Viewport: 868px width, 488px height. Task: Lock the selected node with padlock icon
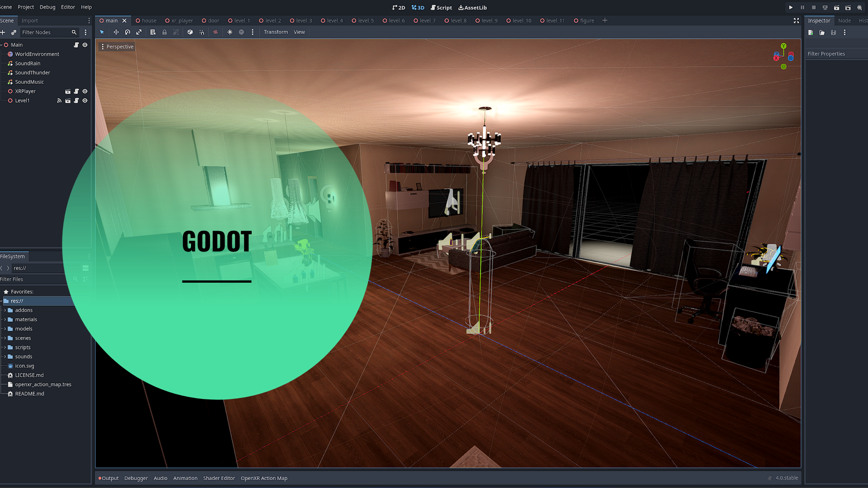(x=164, y=32)
